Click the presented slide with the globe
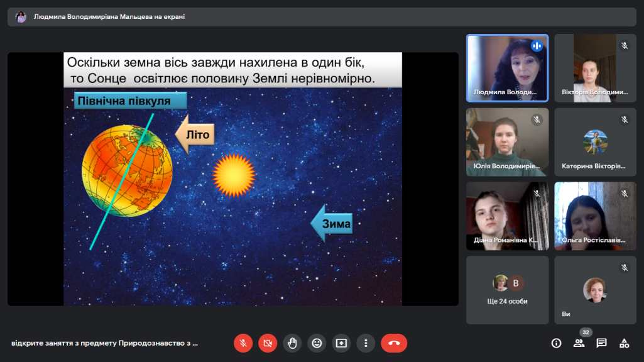Viewport: 644px width, 362px height. (x=233, y=178)
